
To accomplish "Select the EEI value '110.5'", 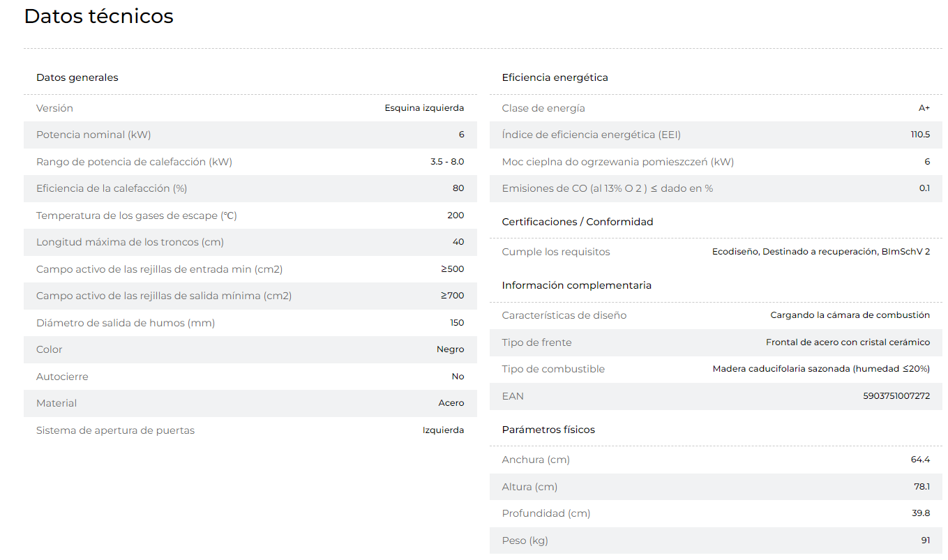I will point(920,135).
